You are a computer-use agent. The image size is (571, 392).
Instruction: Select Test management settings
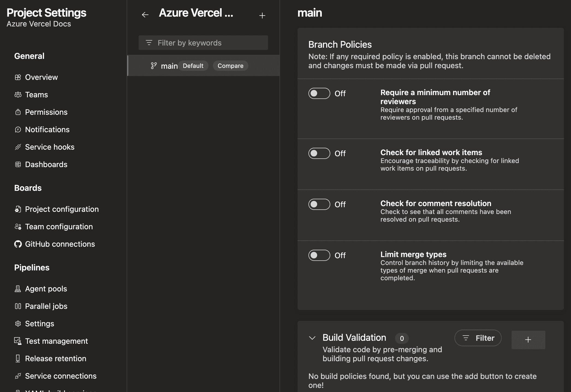click(x=56, y=341)
